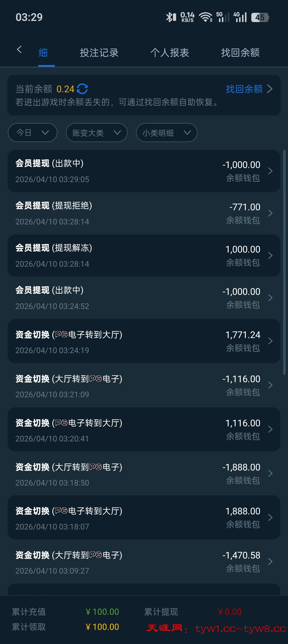
Task: Tap the back arrow icon
Action: pyautogui.click(x=19, y=49)
